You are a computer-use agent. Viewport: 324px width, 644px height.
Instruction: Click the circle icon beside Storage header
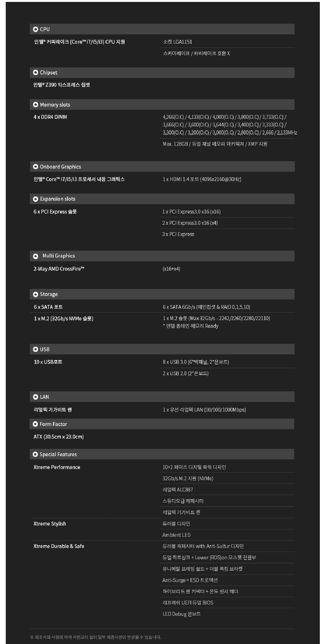coord(36,294)
